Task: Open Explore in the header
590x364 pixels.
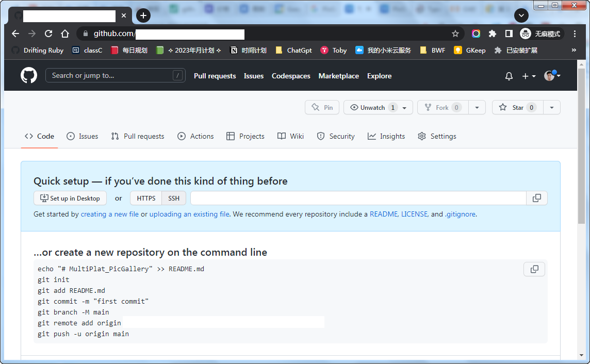Action: pyautogui.click(x=379, y=76)
